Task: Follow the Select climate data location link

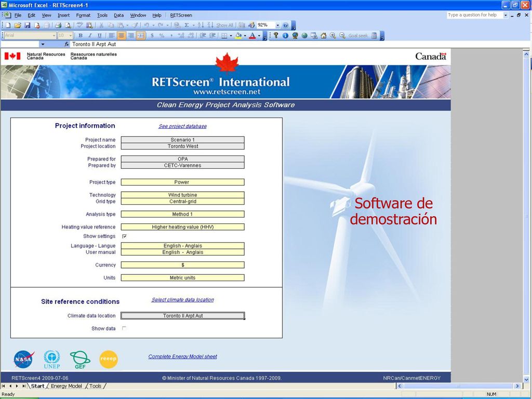Action: coord(182,300)
